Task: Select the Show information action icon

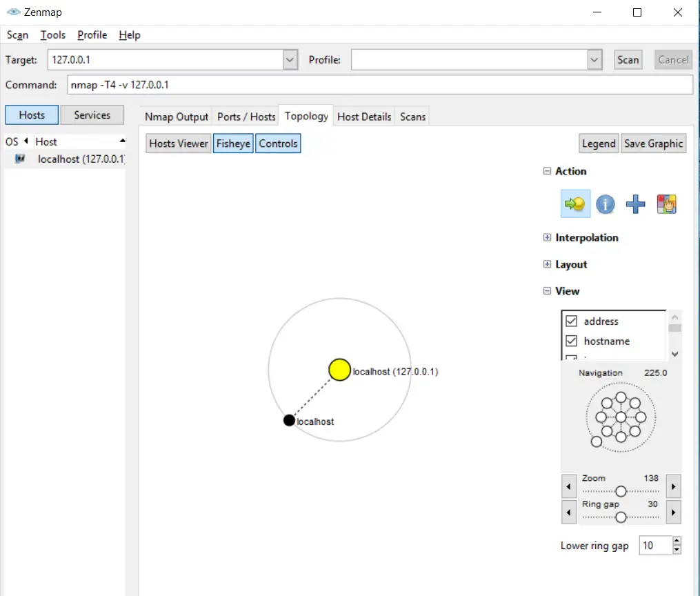Action: tap(606, 204)
